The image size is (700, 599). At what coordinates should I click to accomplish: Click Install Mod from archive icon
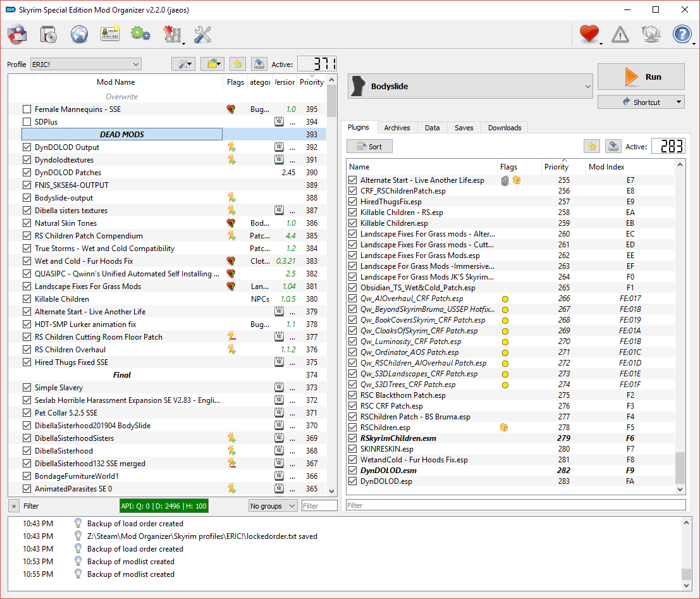pos(17,34)
